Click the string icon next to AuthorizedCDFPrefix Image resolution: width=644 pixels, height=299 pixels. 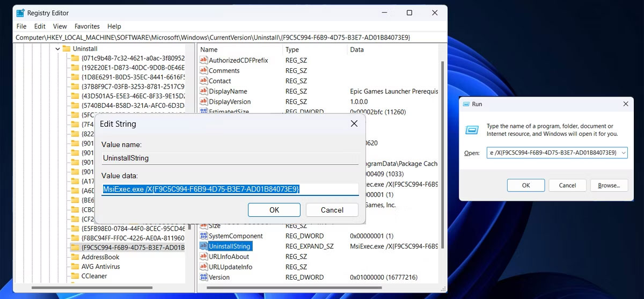pyautogui.click(x=203, y=60)
